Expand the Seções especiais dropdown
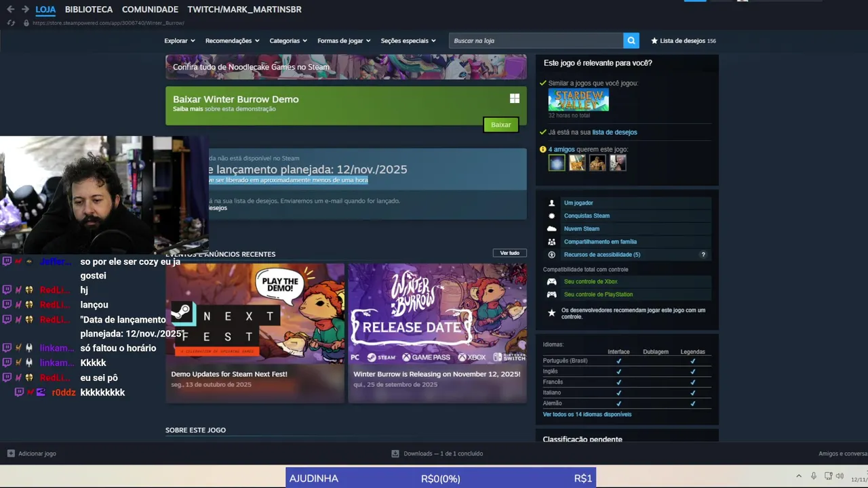Image resolution: width=868 pixels, height=488 pixels. pyautogui.click(x=408, y=41)
